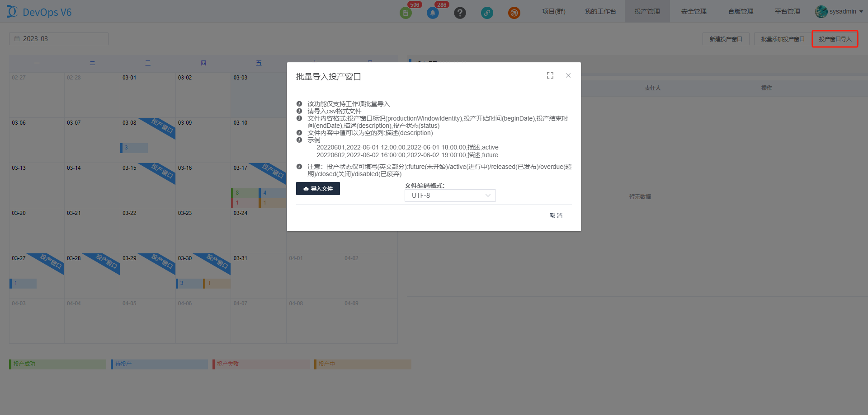Select the green 投产成功 legend swatch
Image resolution: width=868 pixels, height=415 pixels.
click(x=57, y=364)
